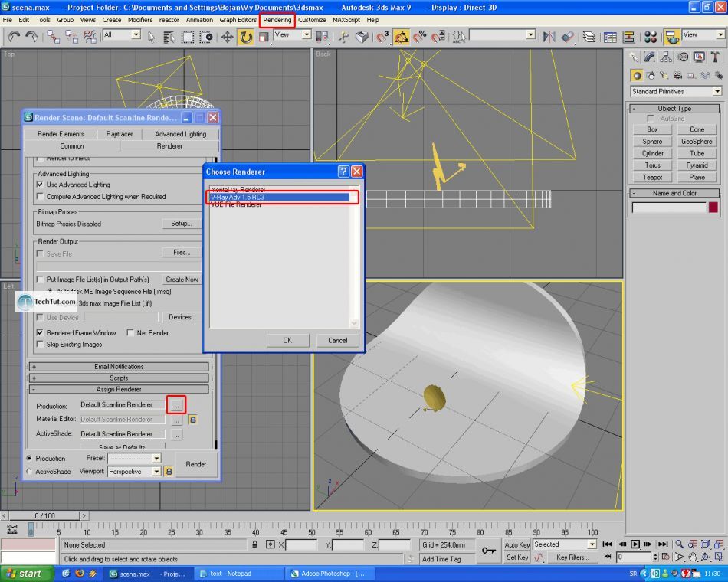Image resolution: width=728 pixels, height=582 pixels.
Task: Open the Graph Editors menu
Action: pos(238,20)
